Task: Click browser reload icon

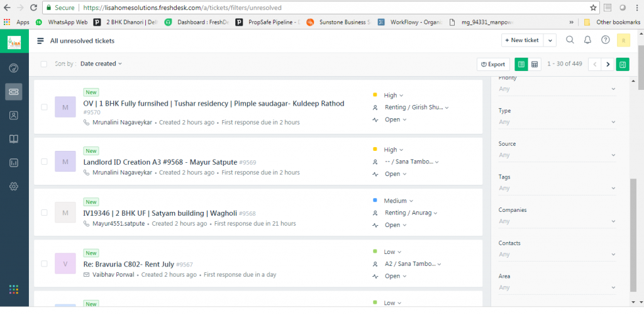Action: point(34,8)
